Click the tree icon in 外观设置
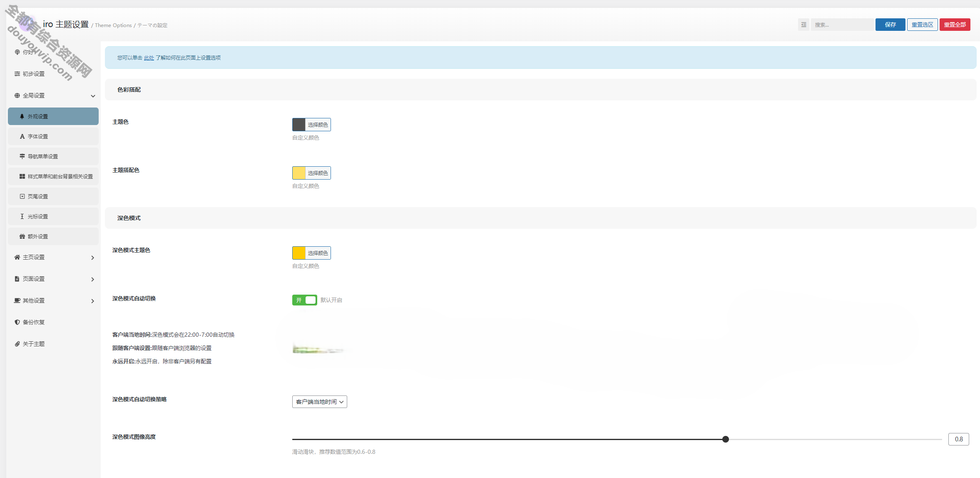980x478 pixels. (x=22, y=116)
